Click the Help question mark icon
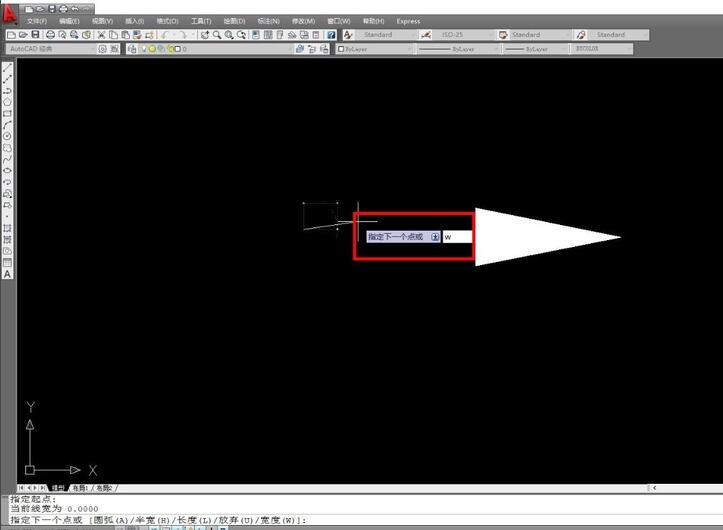The height and width of the screenshot is (530, 723). 331,35
